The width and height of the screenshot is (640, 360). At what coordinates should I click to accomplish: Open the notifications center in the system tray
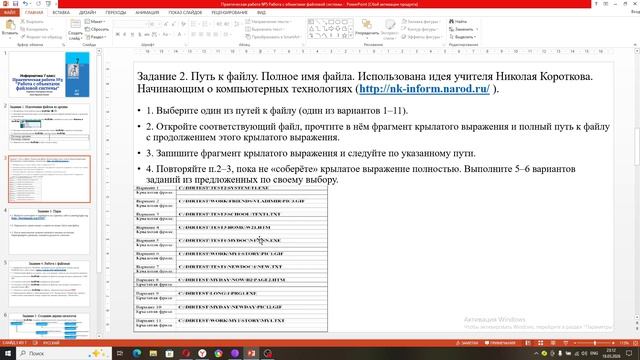click(x=629, y=353)
